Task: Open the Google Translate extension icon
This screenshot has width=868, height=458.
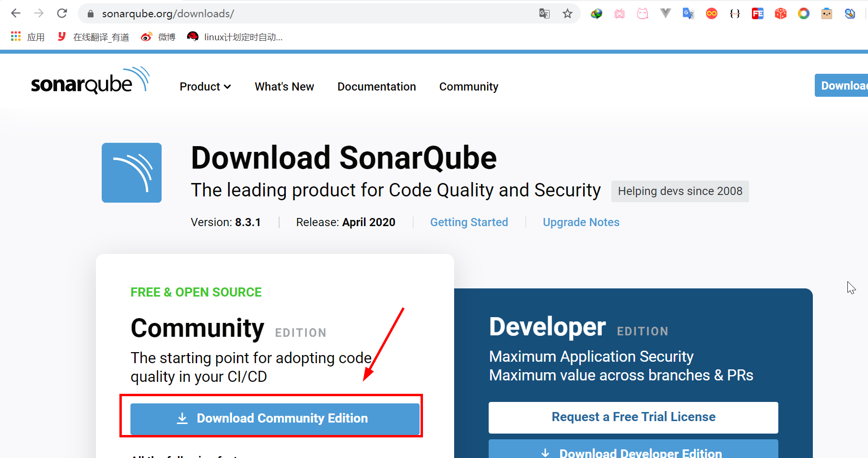Action: pos(689,13)
